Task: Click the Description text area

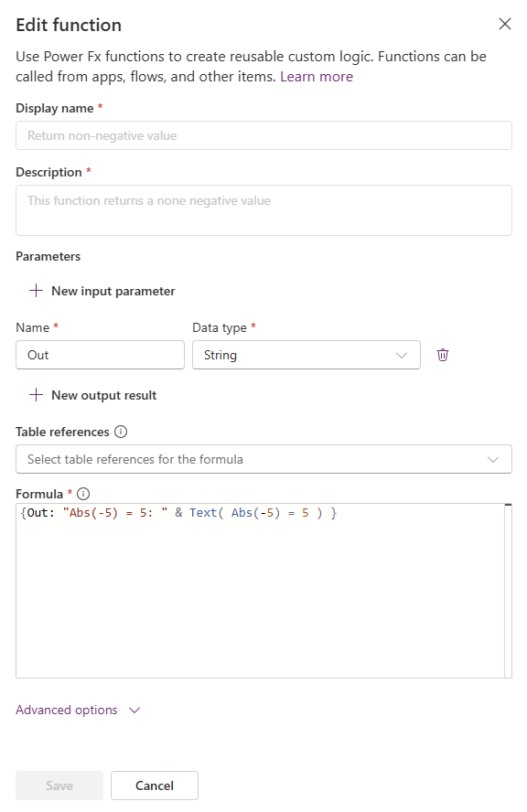Action: 263,208
